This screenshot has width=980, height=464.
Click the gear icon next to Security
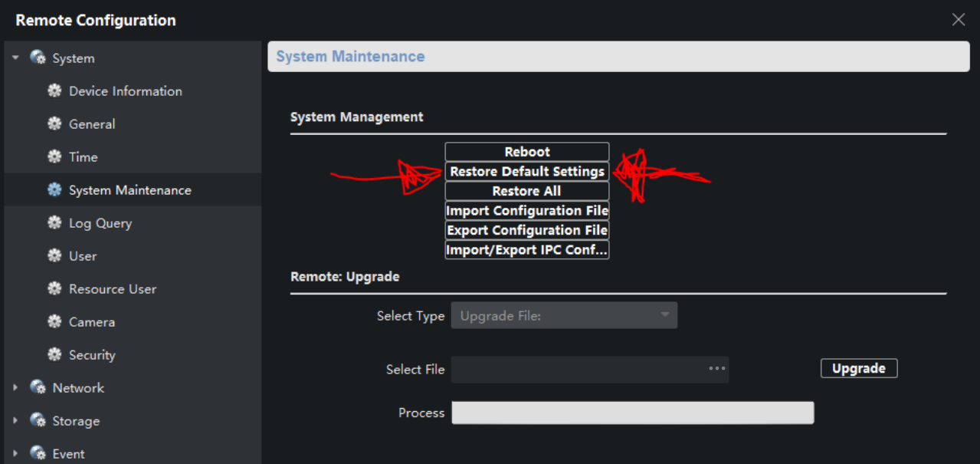[x=54, y=355]
